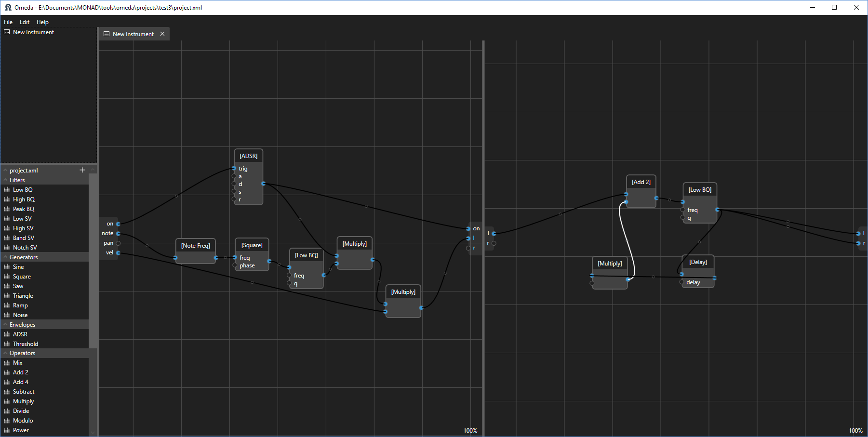Viewport: 868px width, 437px height.
Task: Collapse the Generators category
Action: tap(6, 257)
